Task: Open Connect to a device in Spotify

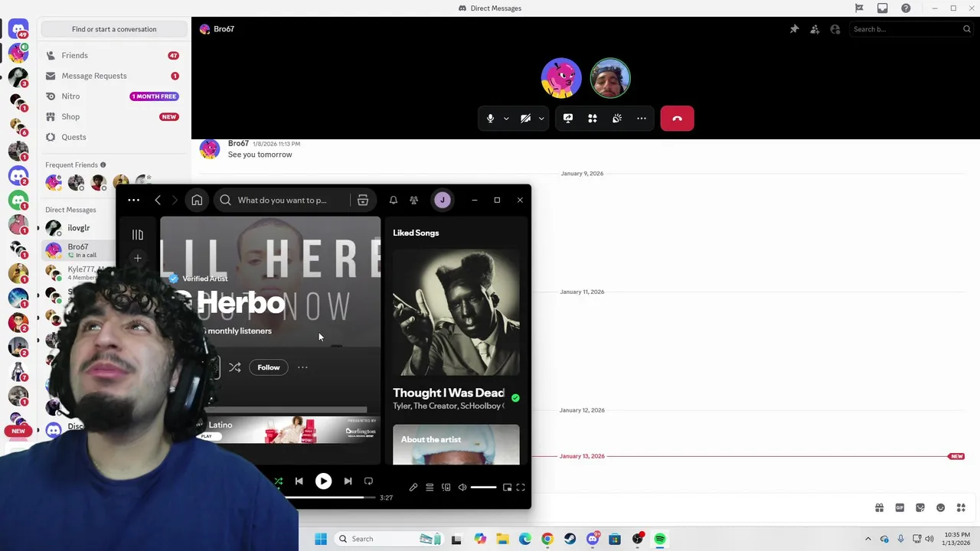Action: coord(446,487)
